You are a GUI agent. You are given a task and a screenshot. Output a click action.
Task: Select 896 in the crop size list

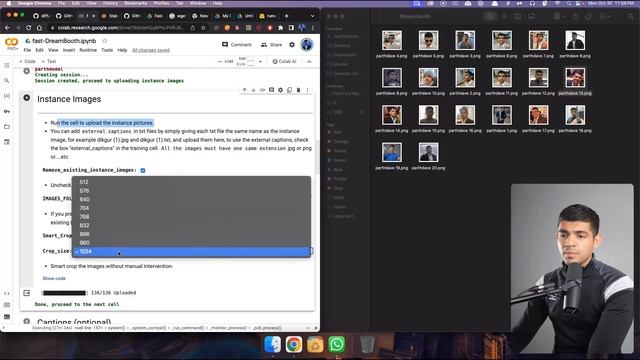click(x=191, y=234)
